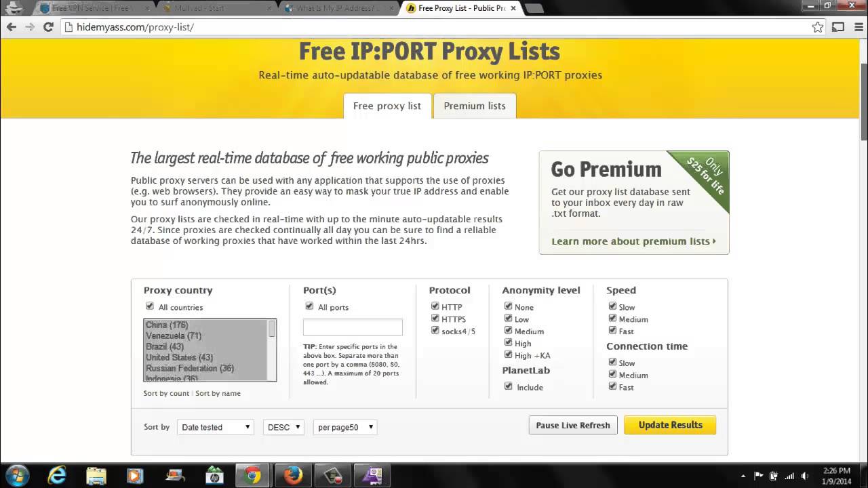Click the ports input field
Image resolution: width=868 pixels, height=488 pixels.
(x=353, y=327)
